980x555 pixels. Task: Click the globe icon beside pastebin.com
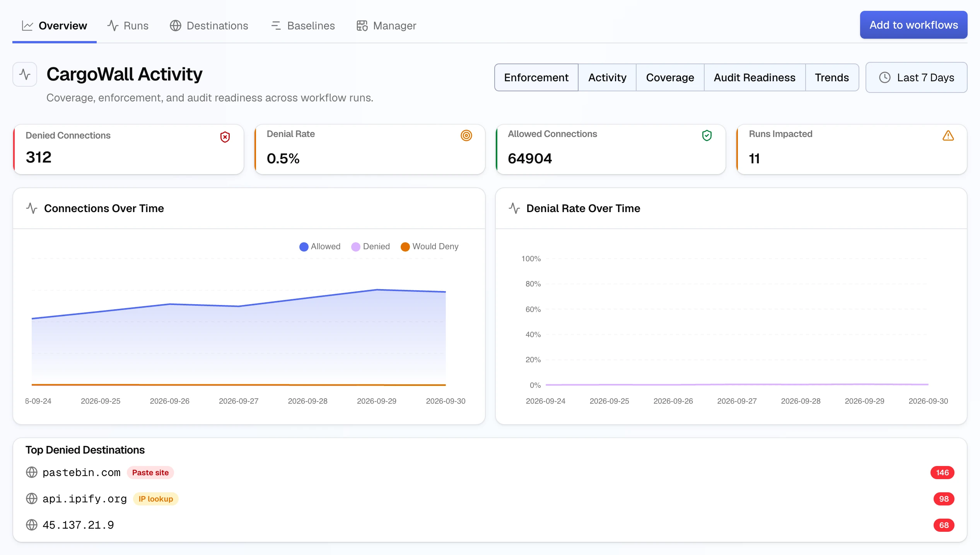(32, 473)
